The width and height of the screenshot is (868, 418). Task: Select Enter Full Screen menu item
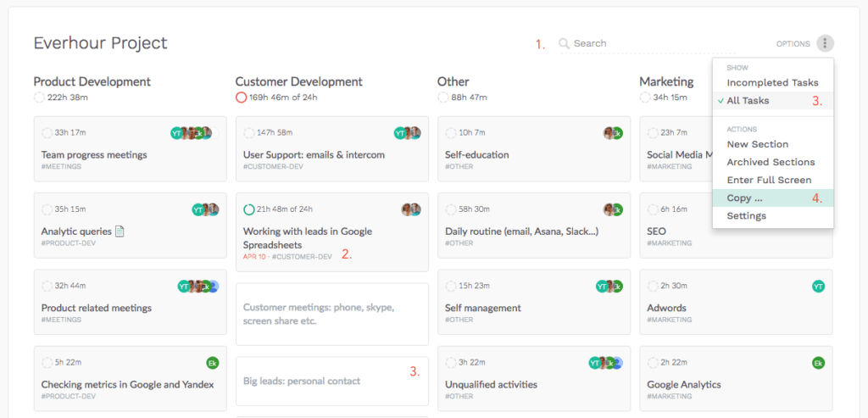[x=769, y=180]
